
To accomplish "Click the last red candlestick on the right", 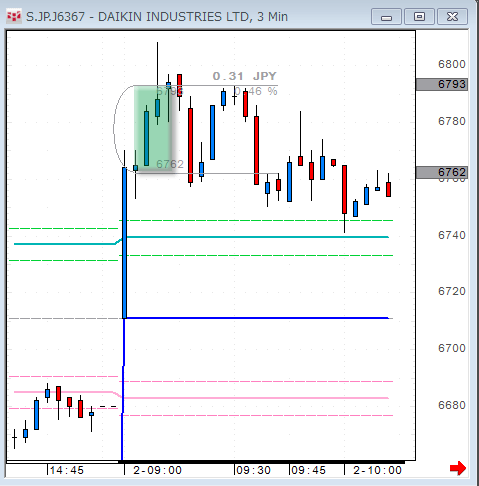I will pos(388,189).
